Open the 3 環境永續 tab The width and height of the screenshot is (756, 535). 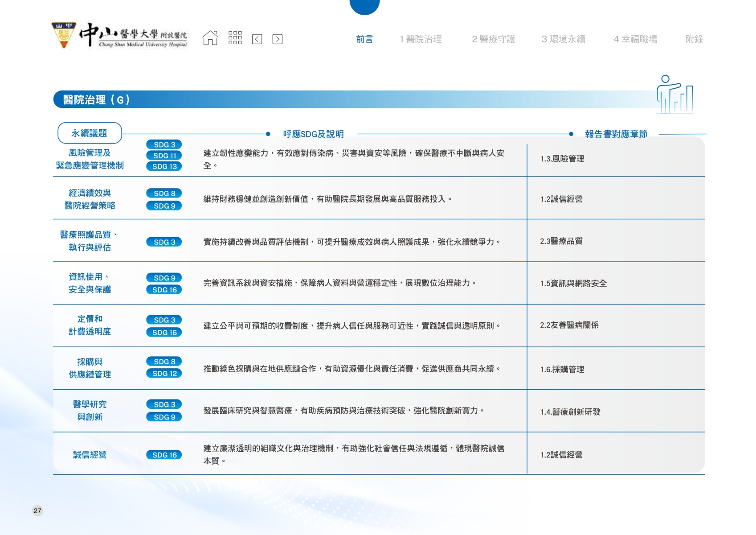[563, 39]
